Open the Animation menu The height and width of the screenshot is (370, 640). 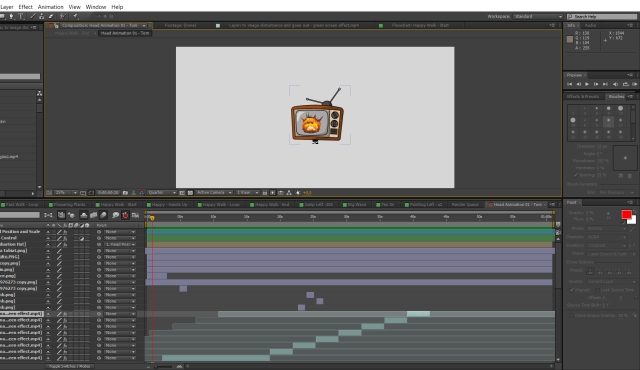click(x=51, y=7)
